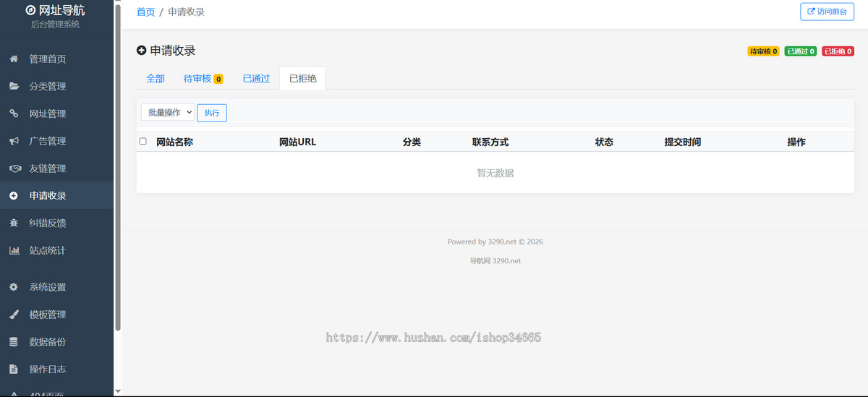Click the 操作 column header
This screenshot has width=868, height=397.
[x=796, y=142]
